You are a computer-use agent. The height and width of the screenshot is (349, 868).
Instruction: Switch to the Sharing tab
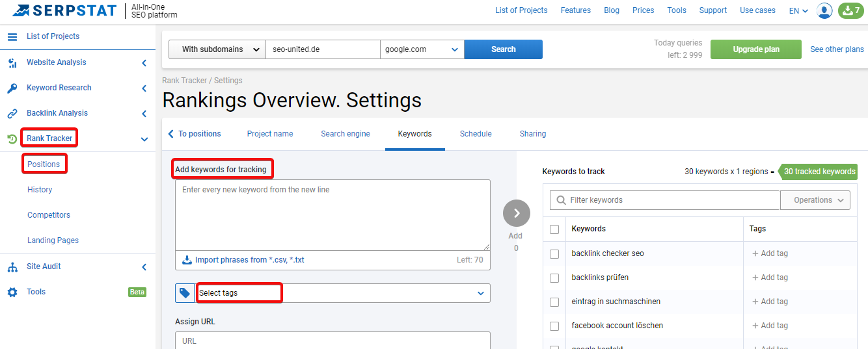[533, 134]
